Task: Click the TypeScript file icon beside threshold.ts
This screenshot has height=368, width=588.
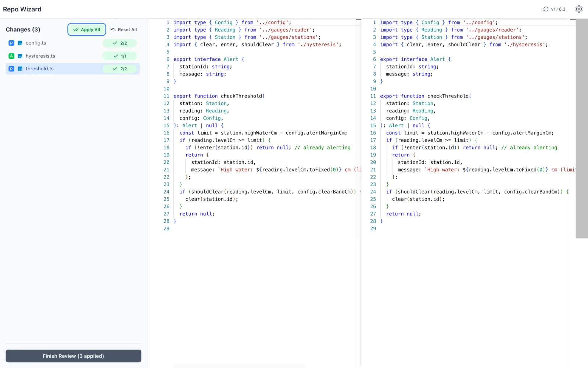Action: [x=20, y=69]
